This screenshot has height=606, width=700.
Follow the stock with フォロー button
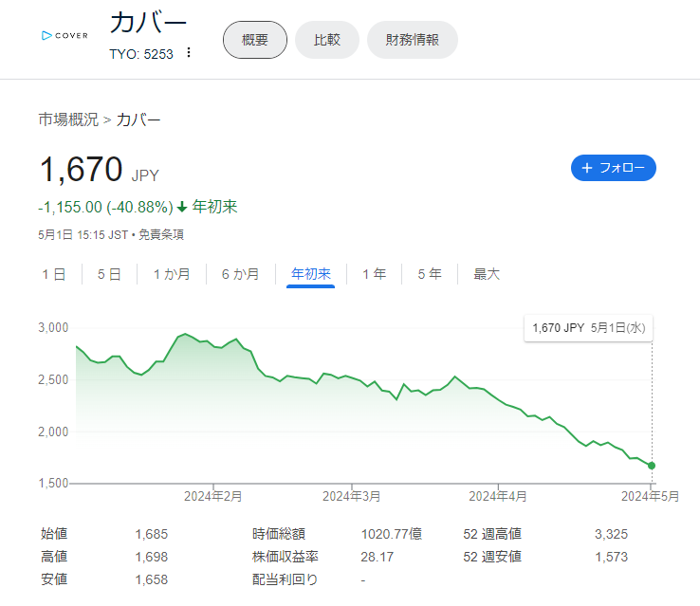614,168
